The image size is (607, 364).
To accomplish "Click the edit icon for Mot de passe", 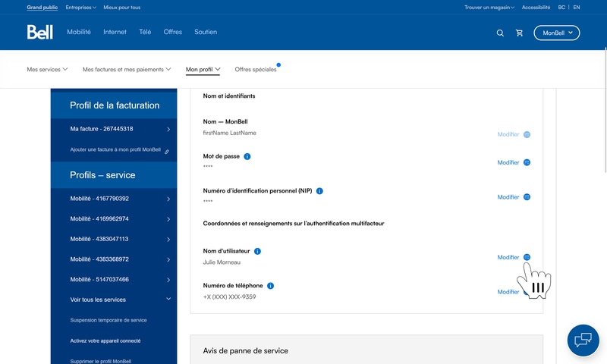I will (527, 162).
